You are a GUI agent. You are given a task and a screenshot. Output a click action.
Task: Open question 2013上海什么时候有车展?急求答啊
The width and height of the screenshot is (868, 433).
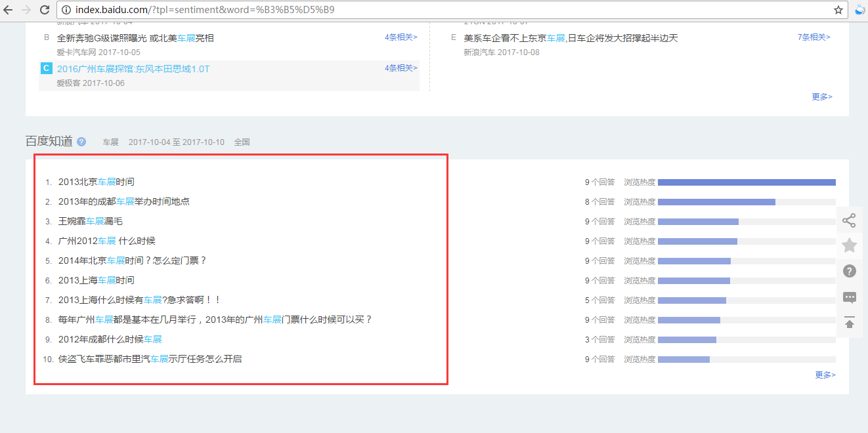click(140, 300)
